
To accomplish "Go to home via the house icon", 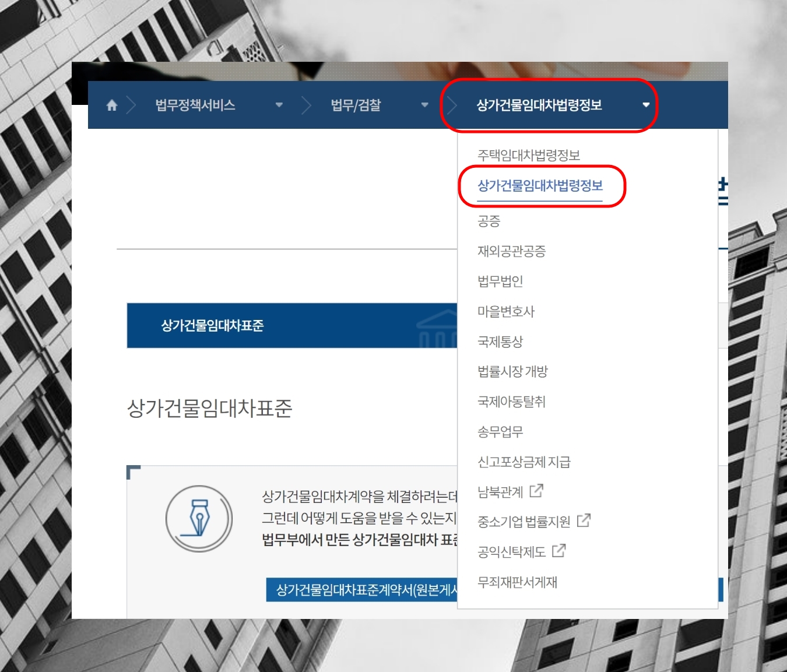I will (x=112, y=105).
